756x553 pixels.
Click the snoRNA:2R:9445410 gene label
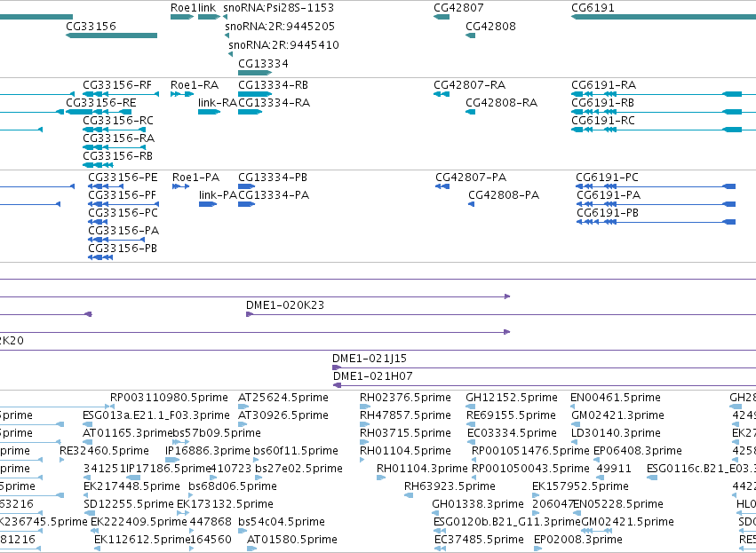(x=283, y=44)
